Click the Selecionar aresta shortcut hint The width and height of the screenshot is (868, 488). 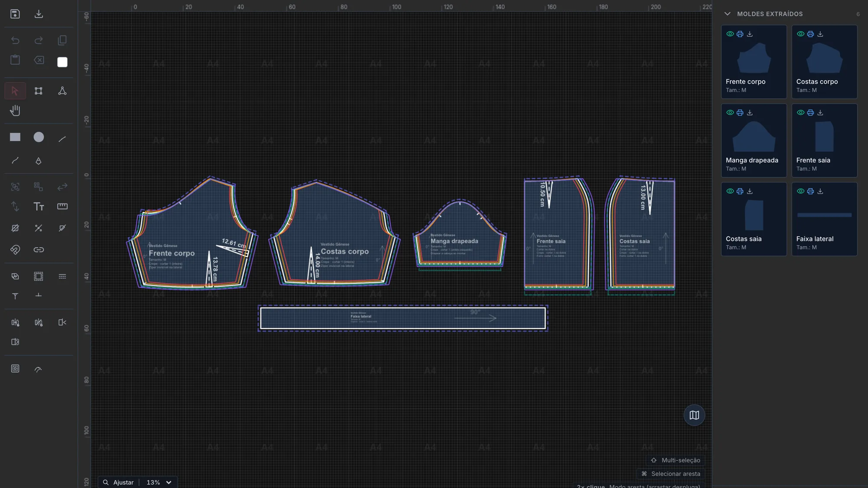[671, 474]
